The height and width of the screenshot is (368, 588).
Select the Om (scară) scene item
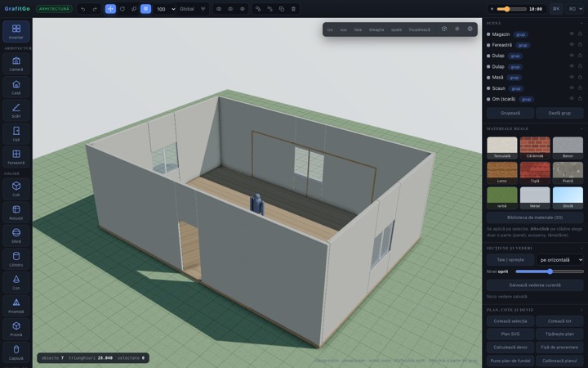coord(535,99)
